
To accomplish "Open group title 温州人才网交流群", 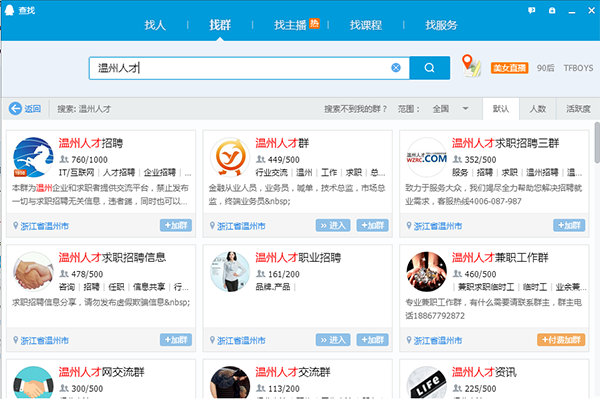I will 101,372.
